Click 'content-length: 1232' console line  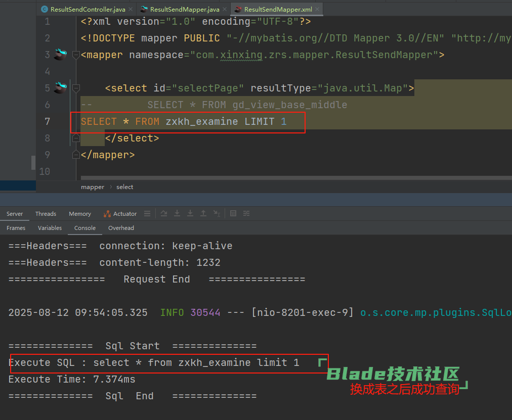point(160,262)
